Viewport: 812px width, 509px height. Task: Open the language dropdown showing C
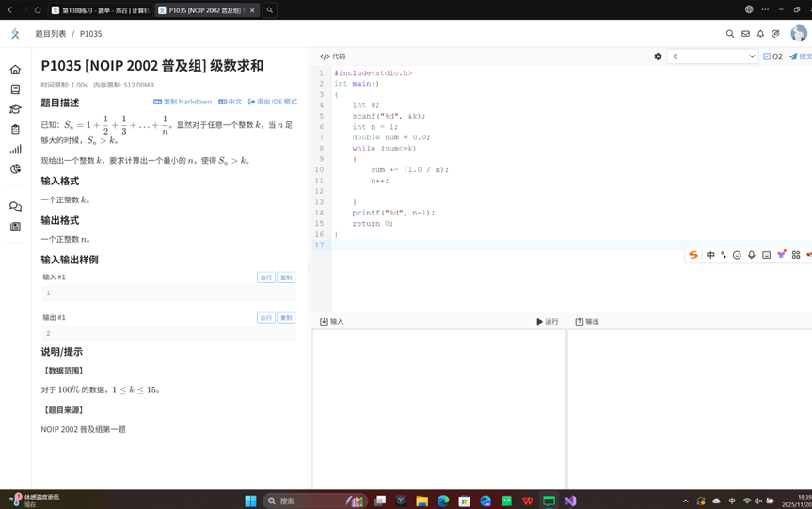pyautogui.click(x=712, y=56)
